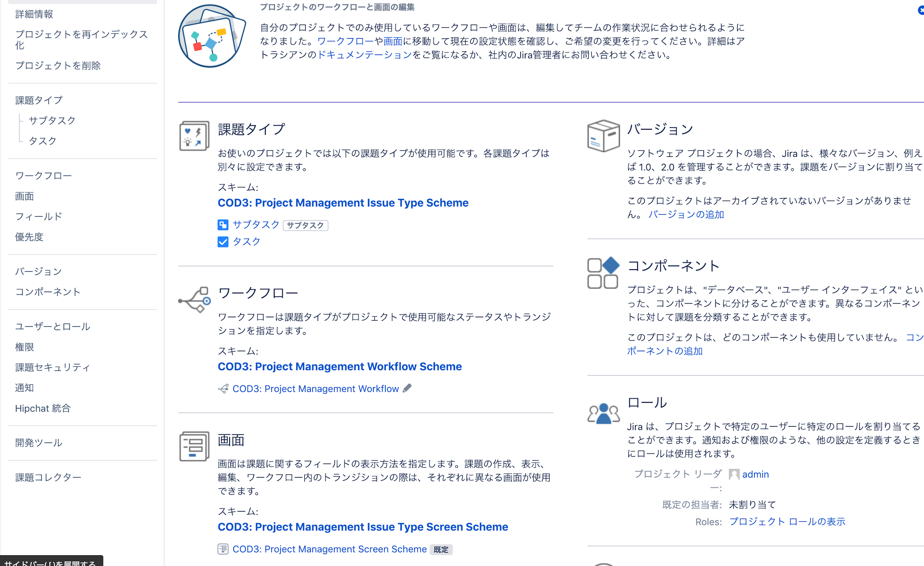The height and width of the screenshot is (566, 924).
Task: Open COD3: Project Management Issue Type Scheme
Action: pyautogui.click(x=343, y=203)
